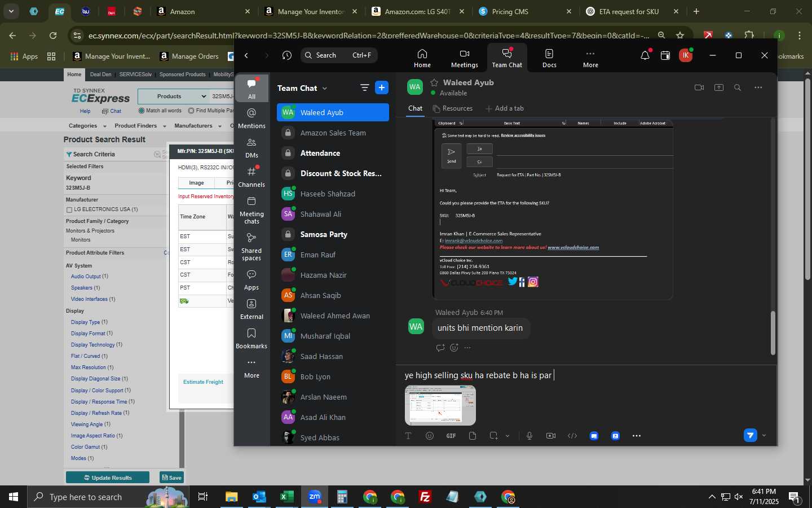Screen dimensions: 812x508
Task: Click reply icon under units message
Action: click(x=440, y=348)
